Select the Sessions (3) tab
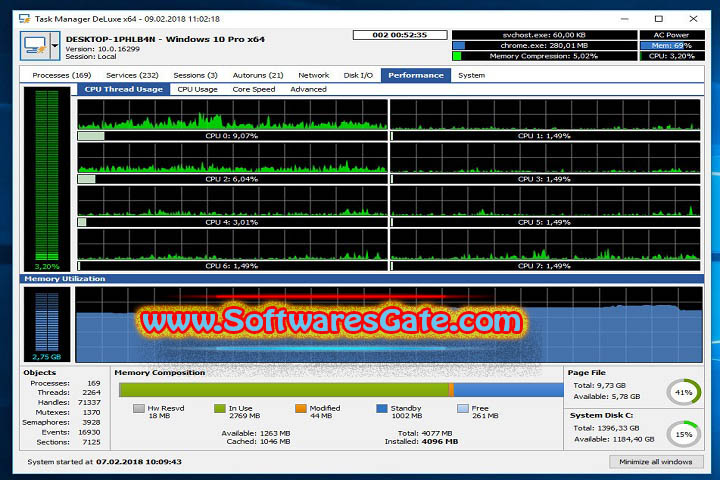Viewport: 720px width, 480px height. tap(195, 75)
